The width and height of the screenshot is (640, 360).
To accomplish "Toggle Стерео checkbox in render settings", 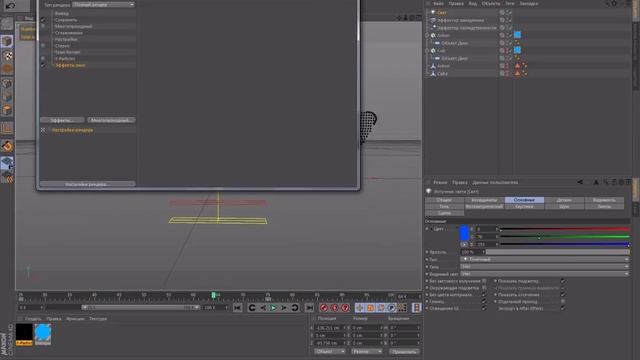I will point(43,46).
